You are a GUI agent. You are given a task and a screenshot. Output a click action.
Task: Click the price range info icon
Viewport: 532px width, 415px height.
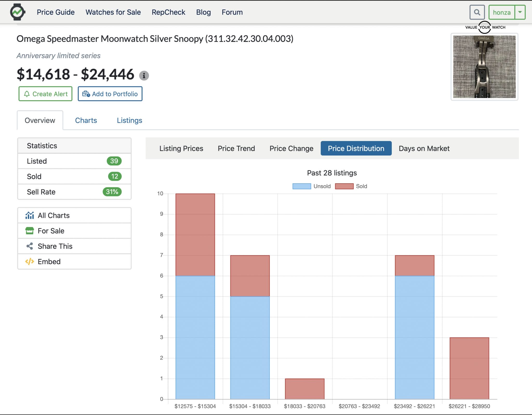[144, 76]
